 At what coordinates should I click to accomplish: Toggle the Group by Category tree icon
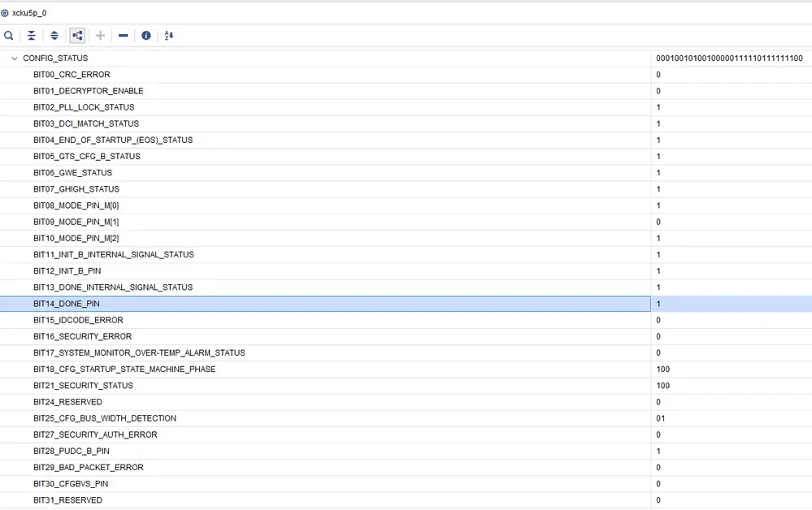[77, 36]
